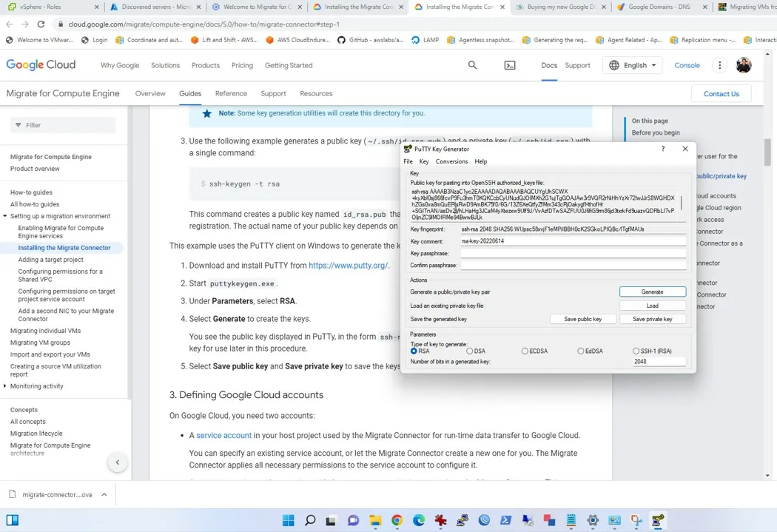Select the RSA key type
This screenshot has height=532, width=777.
coord(414,351)
